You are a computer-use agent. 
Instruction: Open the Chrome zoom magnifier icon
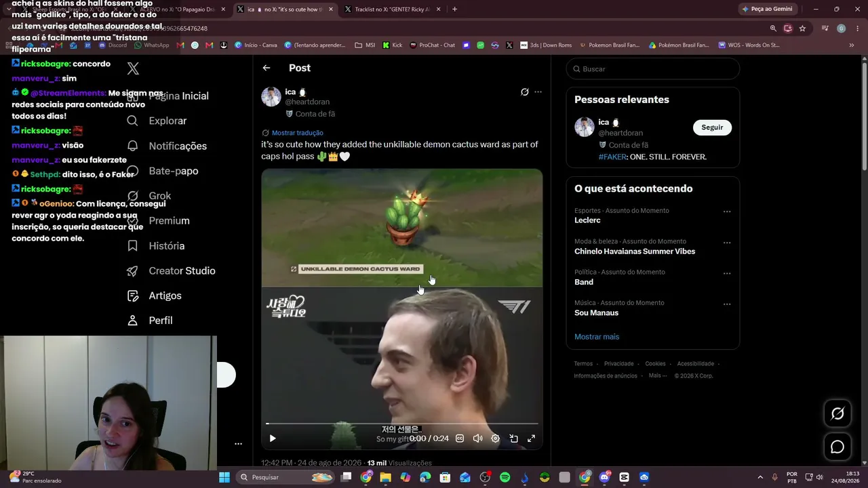coord(773,28)
